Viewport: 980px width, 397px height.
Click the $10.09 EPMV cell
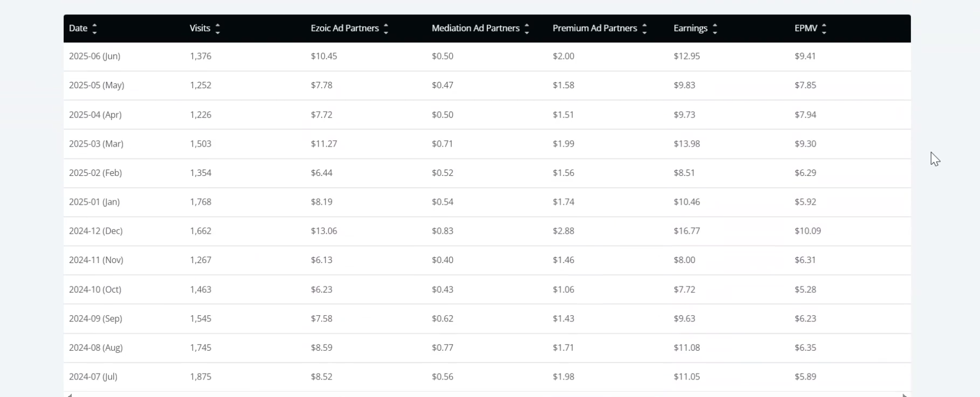pyautogui.click(x=807, y=231)
